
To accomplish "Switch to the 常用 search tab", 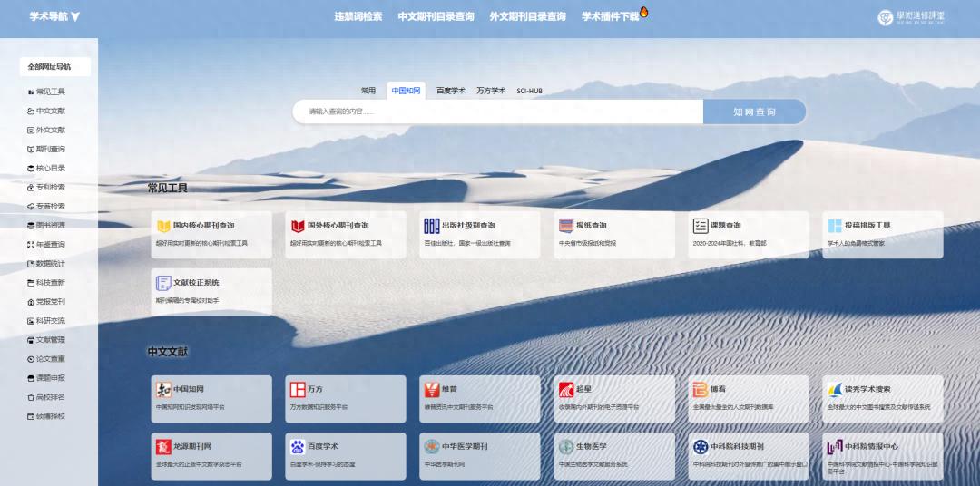I will point(368,91).
